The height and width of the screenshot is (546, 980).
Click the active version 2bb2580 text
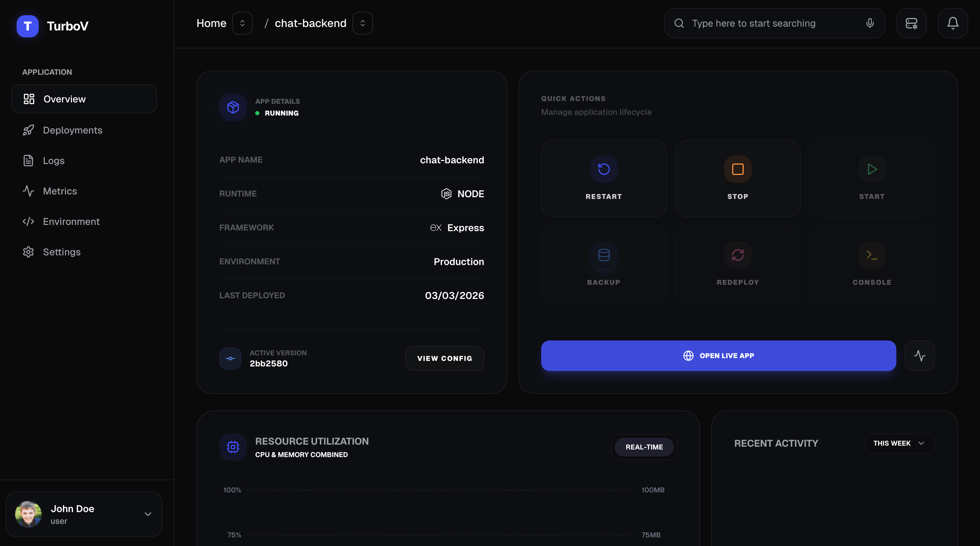(x=269, y=364)
